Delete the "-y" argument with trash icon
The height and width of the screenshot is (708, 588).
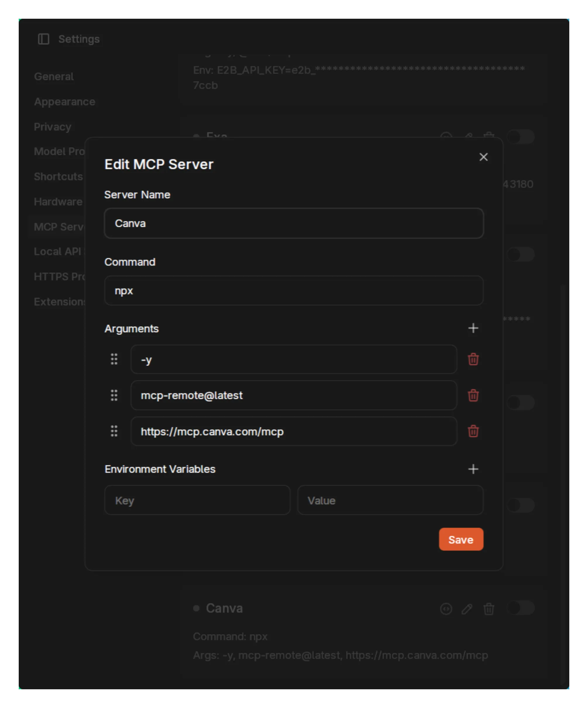click(473, 359)
